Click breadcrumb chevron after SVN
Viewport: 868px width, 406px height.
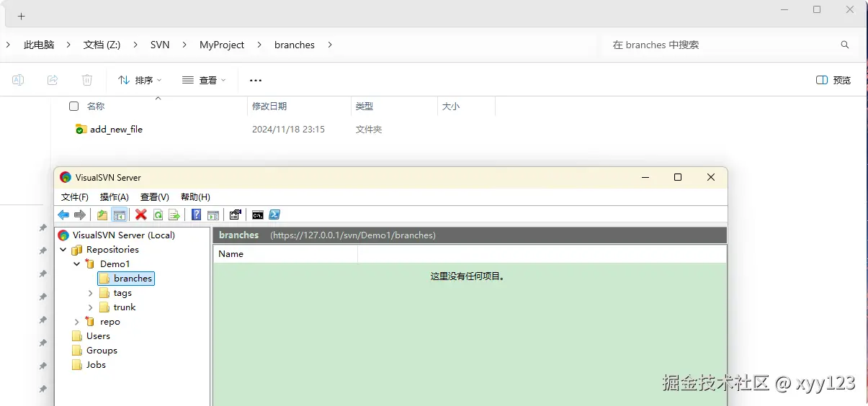click(184, 45)
